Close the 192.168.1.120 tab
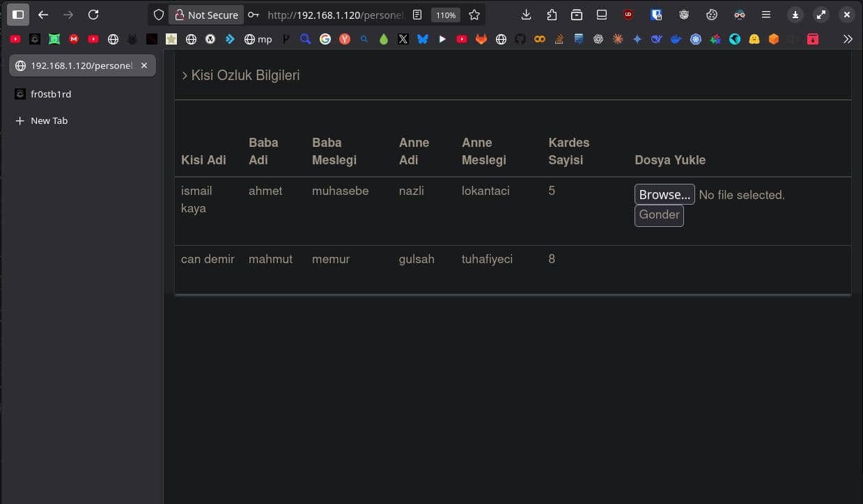The image size is (863, 504). pos(144,65)
